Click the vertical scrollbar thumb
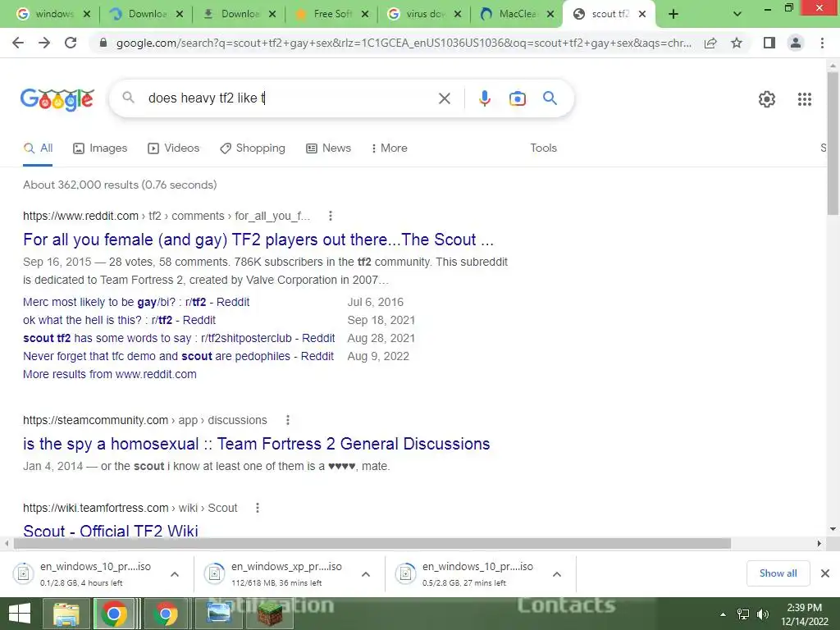 point(833,144)
